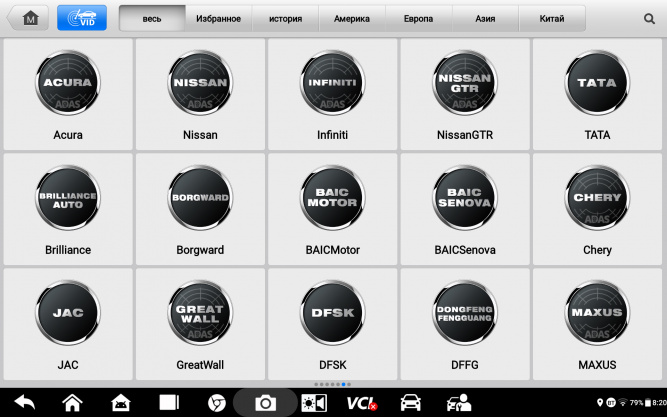The height and width of the screenshot is (417, 667).
Task: Choose the DFSK brand icon
Action: (332, 313)
